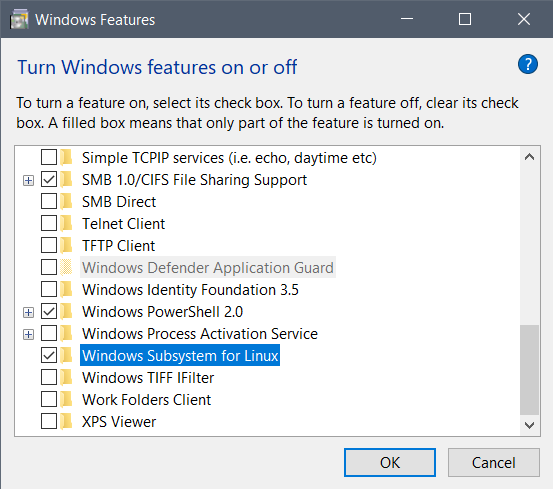The width and height of the screenshot is (553, 489).
Task: Click the Cancel button
Action: pos(494,463)
